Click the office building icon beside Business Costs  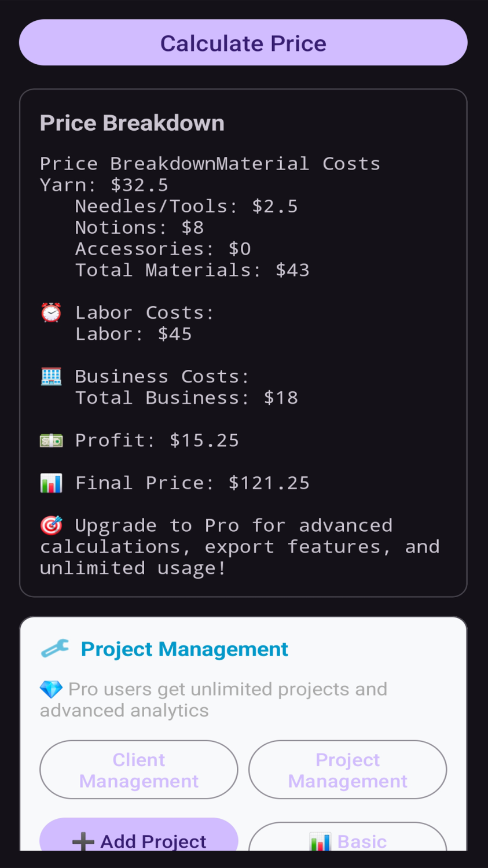point(51,377)
